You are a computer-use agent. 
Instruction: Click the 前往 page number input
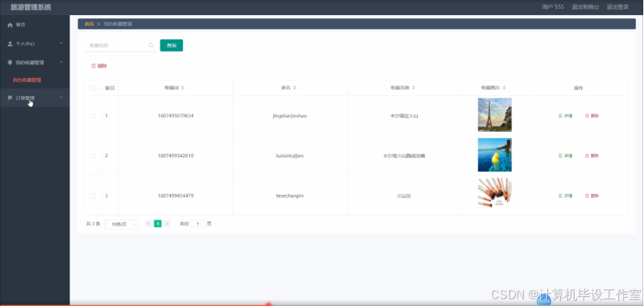click(198, 223)
